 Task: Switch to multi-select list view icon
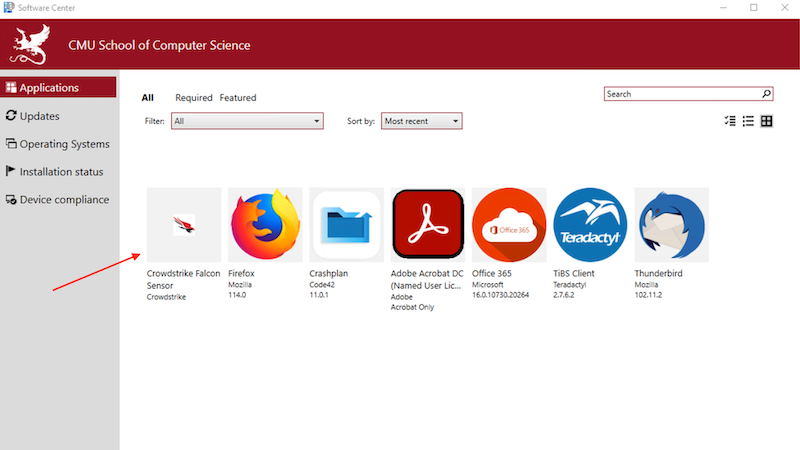730,121
